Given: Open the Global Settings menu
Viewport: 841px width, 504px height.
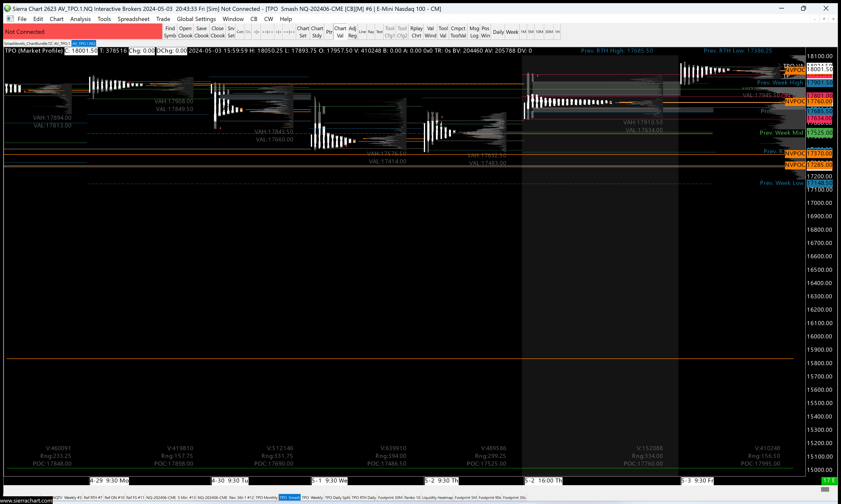Looking at the screenshot, I should pos(196,19).
